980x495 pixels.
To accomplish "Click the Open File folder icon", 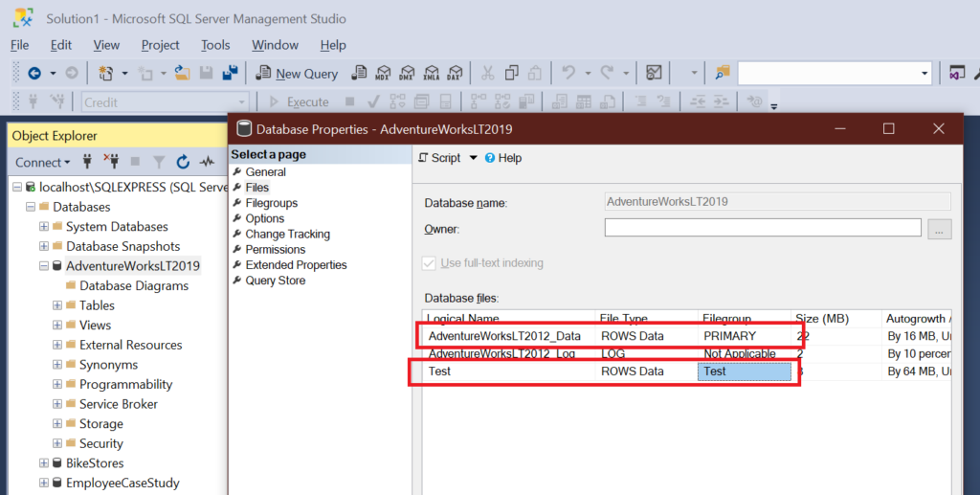I will point(180,74).
